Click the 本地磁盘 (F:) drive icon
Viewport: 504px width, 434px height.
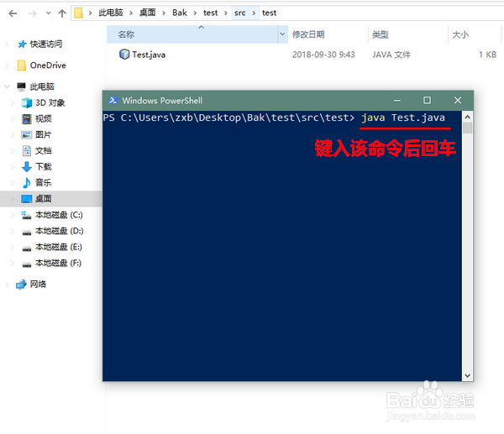[x=26, y=264]
